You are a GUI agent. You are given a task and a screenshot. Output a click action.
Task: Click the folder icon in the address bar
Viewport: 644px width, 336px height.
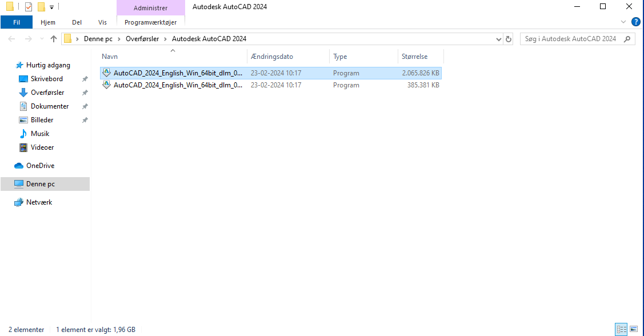(68, 39)
